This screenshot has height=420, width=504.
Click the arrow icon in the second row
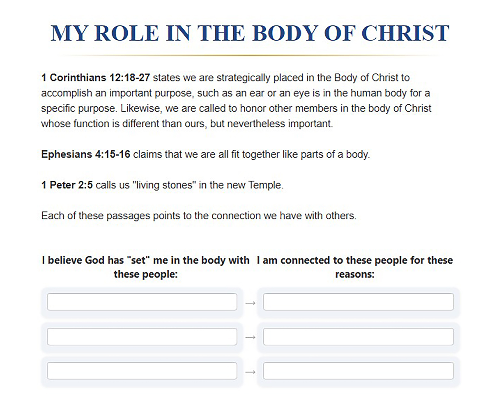(x=250, y=337)
